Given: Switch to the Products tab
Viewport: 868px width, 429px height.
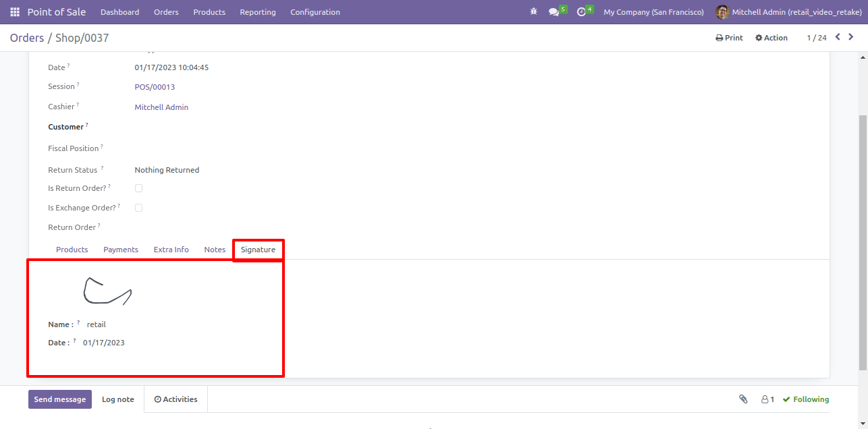Looking at the screenshot, I should 72,250.
